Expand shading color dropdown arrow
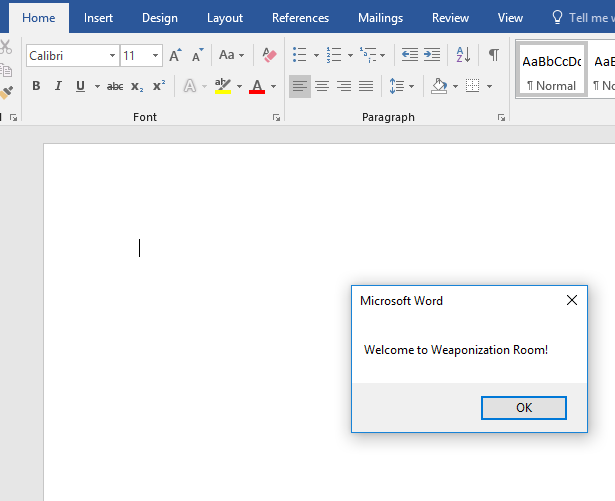This screenshot has height=501, width=615. click(455, 86)
